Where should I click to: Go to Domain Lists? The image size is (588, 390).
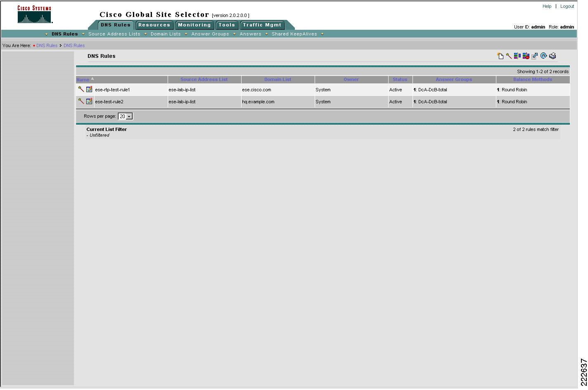(166, 34)
